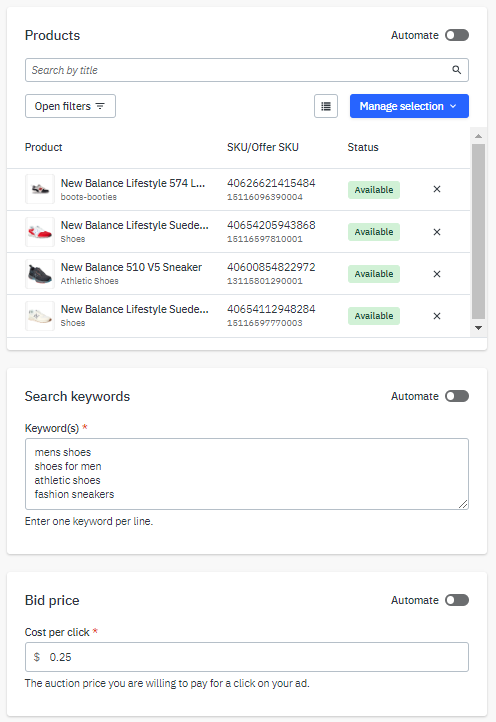Click the search magnifier icon
This screenshot has width=496, height=722.
[x=456, y=70]
